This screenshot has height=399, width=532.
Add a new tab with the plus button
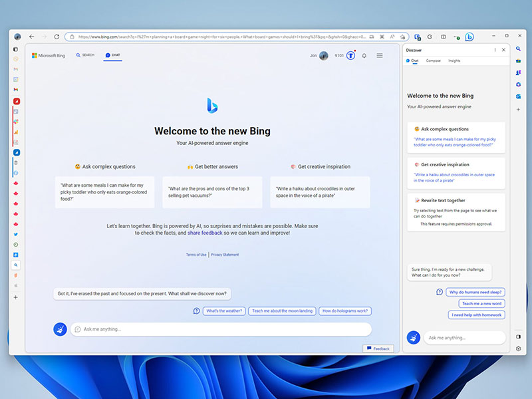[x=15, y=297]
